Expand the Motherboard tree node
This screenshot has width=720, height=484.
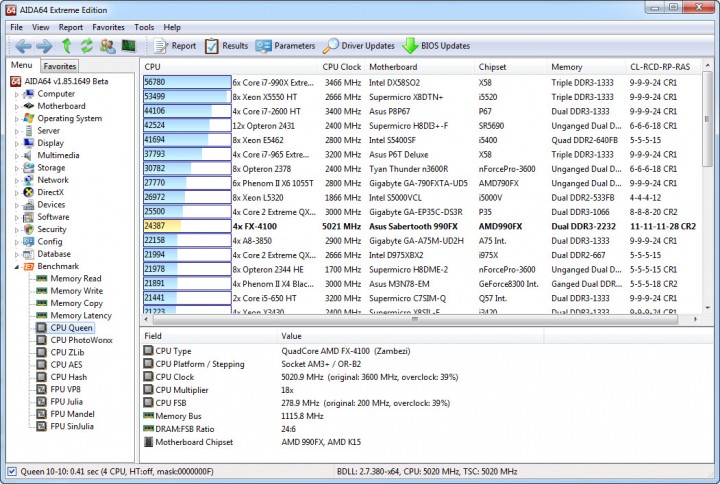17,107
